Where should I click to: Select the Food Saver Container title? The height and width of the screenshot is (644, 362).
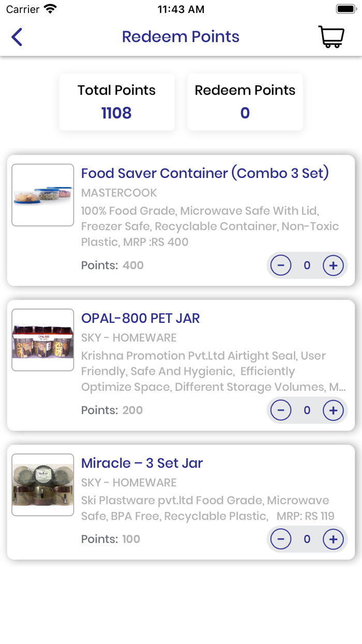click(x=205, y=173)
